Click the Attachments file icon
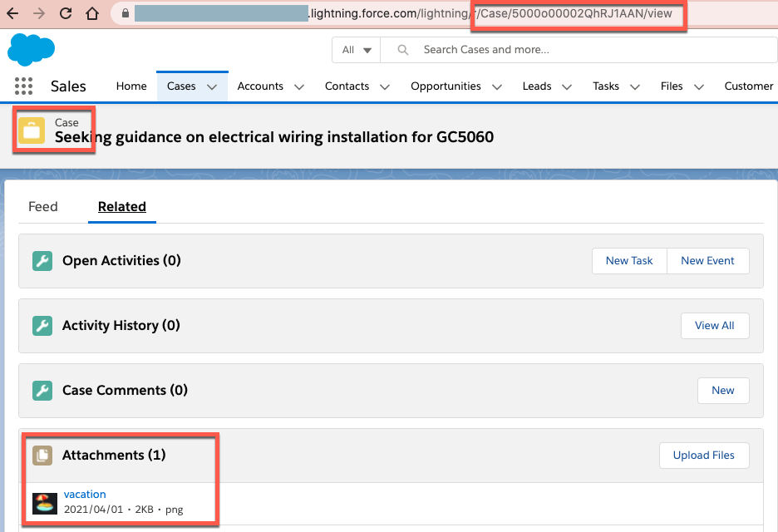 42,456
